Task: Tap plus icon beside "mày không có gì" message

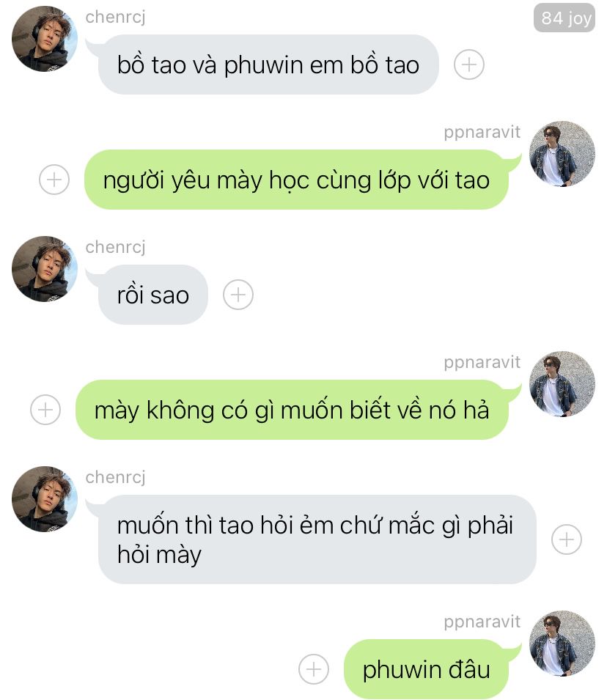Action: [x=45, y=410]
